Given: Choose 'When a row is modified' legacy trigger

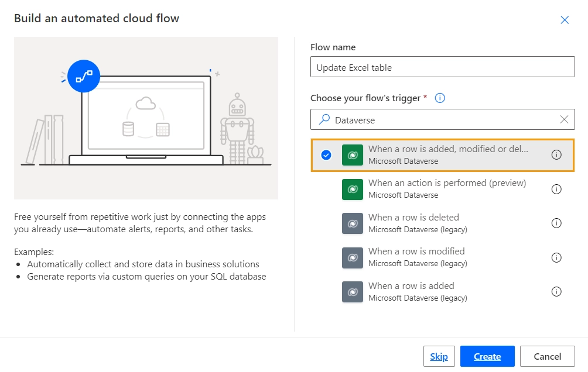Looking at the screenshot, I should (x=416, y=252).
